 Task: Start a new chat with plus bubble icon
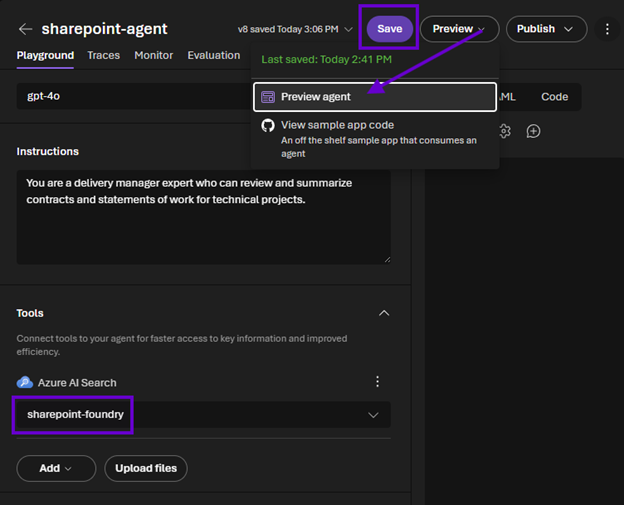click(x=533, y=131)
